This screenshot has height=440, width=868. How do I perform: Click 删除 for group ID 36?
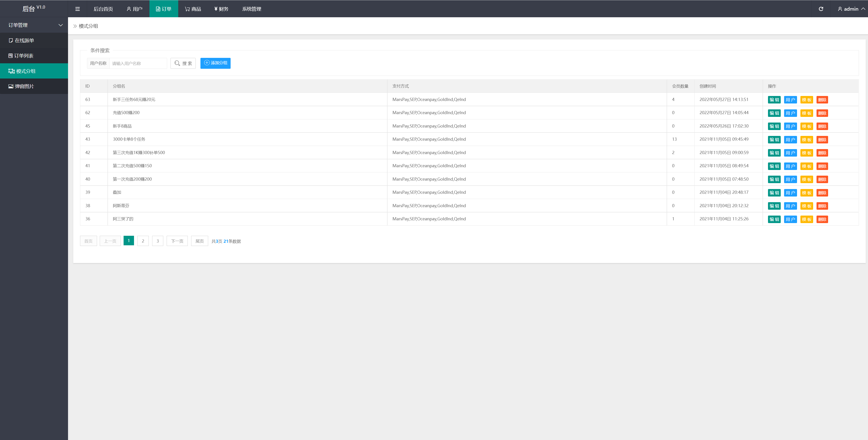pos(822,219)
